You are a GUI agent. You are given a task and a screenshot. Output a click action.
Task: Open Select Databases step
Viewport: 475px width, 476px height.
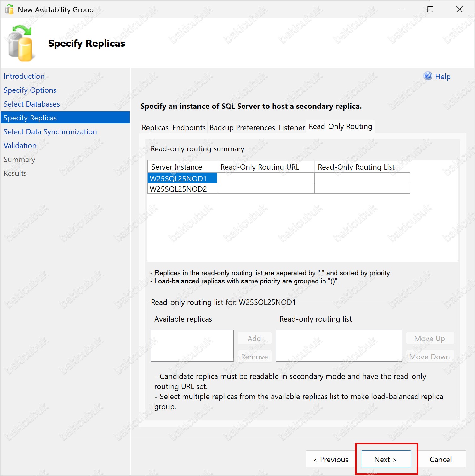point(31,104)
